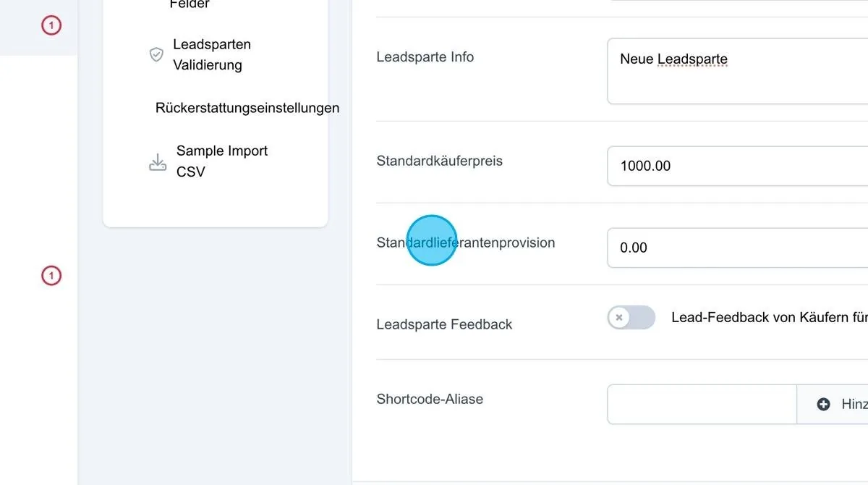Focus the Standardkäuferpreis field with 1000.00

737,166
